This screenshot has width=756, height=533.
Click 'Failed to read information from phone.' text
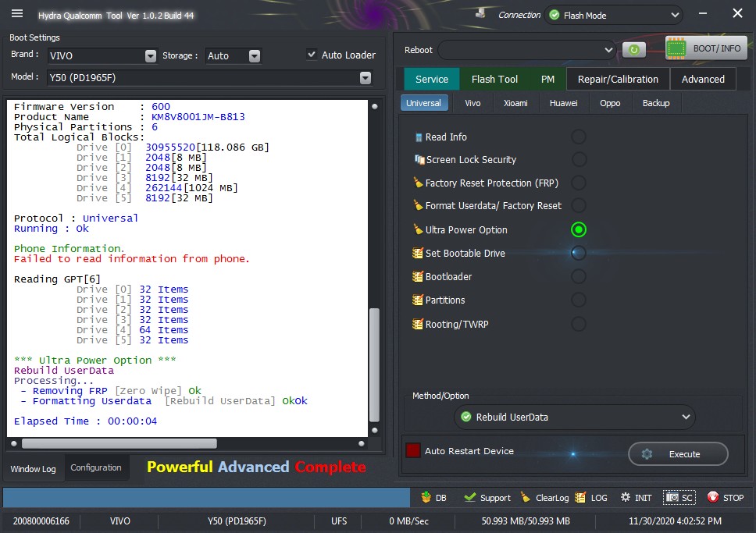coord(132,259)
